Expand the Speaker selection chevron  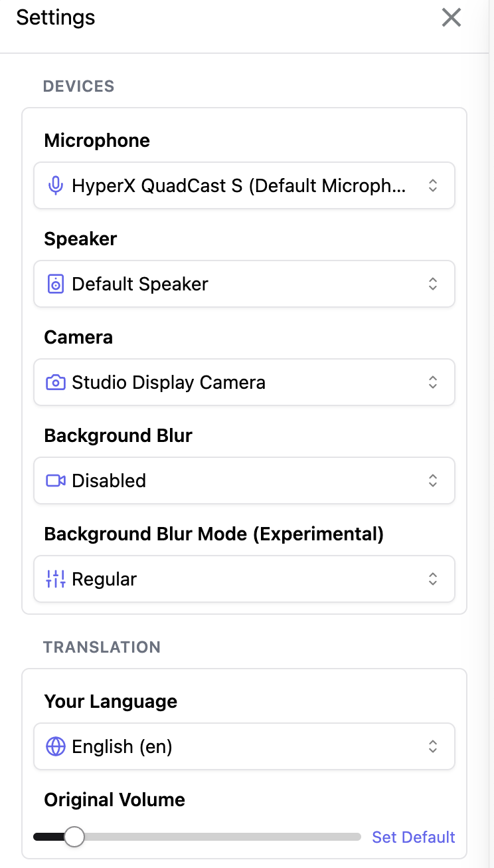pos(432,284)
